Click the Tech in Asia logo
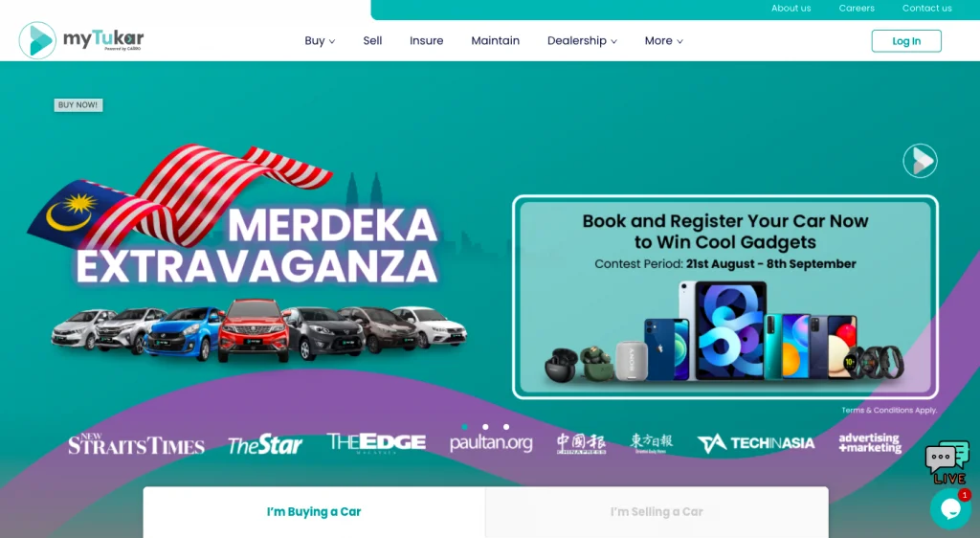Viewport: 980px width, 538px height. 756,443
